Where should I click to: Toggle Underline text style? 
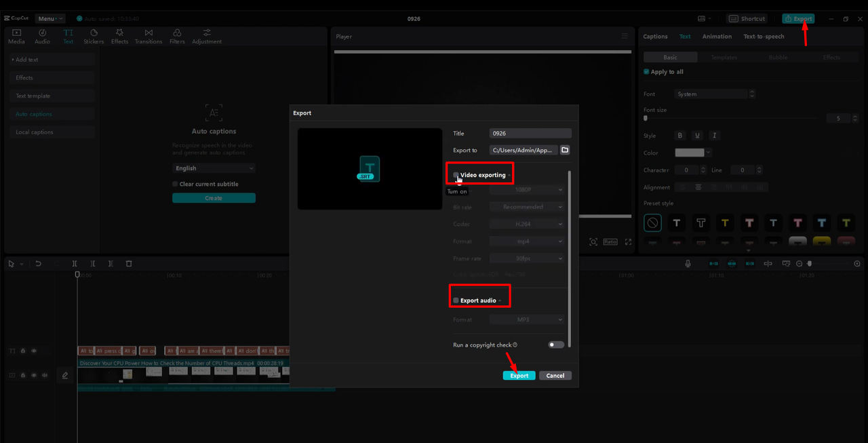(697, 136)
